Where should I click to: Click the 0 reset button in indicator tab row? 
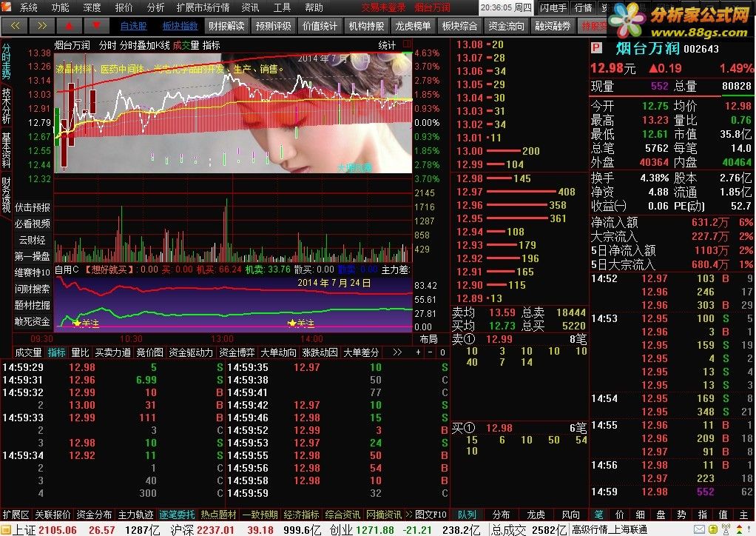tap(442, 352)
